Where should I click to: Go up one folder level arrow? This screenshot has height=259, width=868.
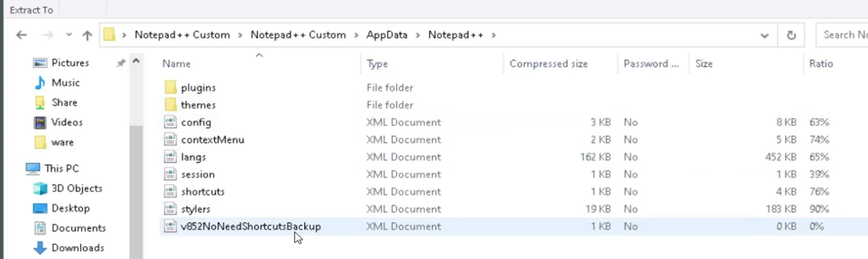[87, 35]
